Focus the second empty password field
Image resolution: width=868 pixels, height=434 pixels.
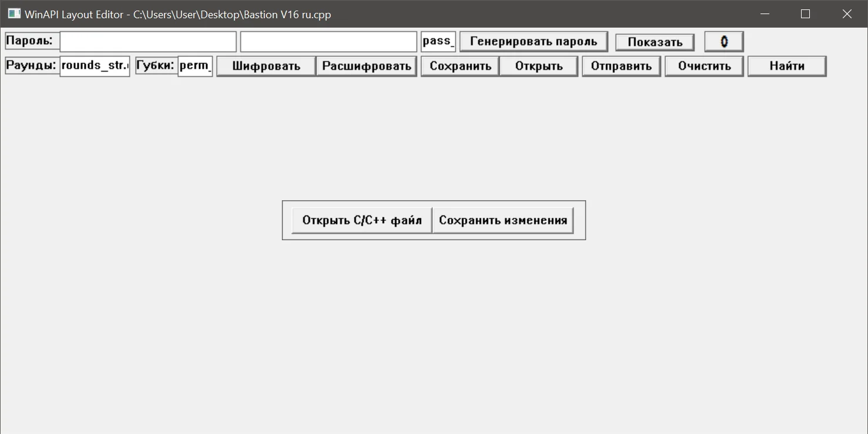click(x=329, y=42)
